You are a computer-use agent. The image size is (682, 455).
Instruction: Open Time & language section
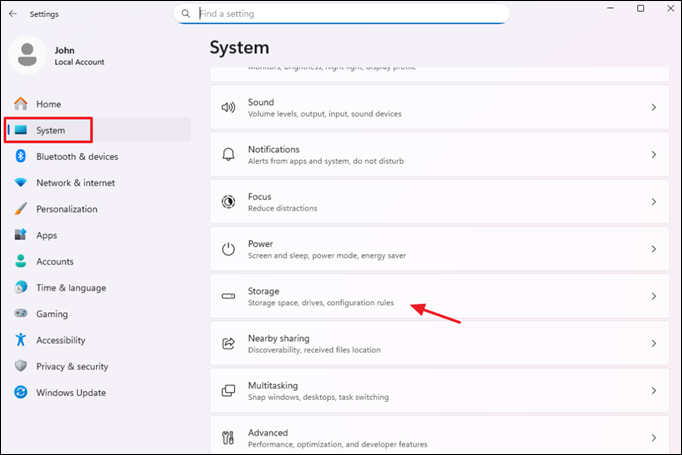98,288
